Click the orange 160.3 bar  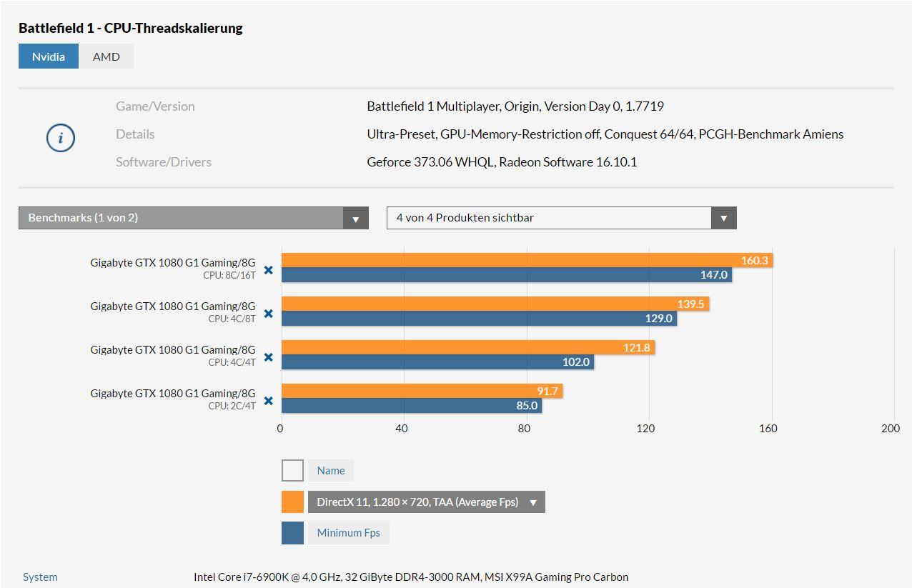[527, 260]
